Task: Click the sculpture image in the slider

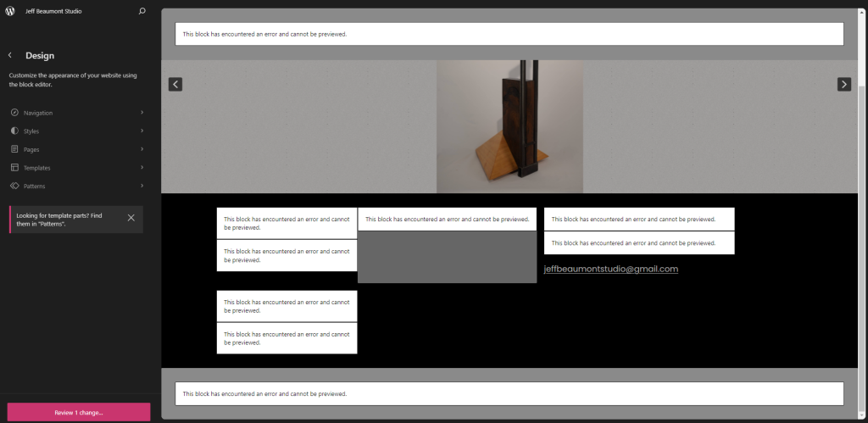Action: pyautogui.click(x=509, y=126)
